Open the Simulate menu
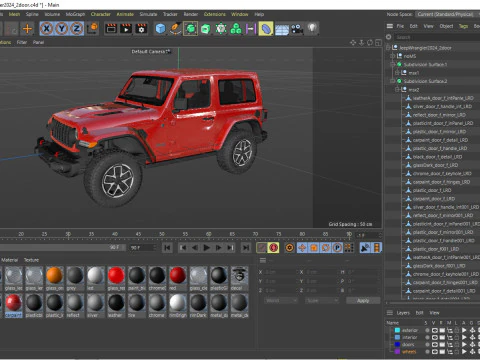Image resolution: width=480 pixels, height=360 pixels. coord(148,14)
